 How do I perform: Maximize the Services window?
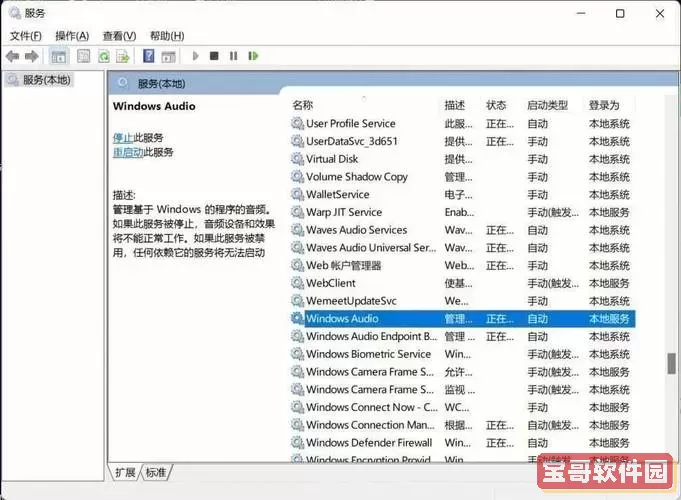pos(620,13)
